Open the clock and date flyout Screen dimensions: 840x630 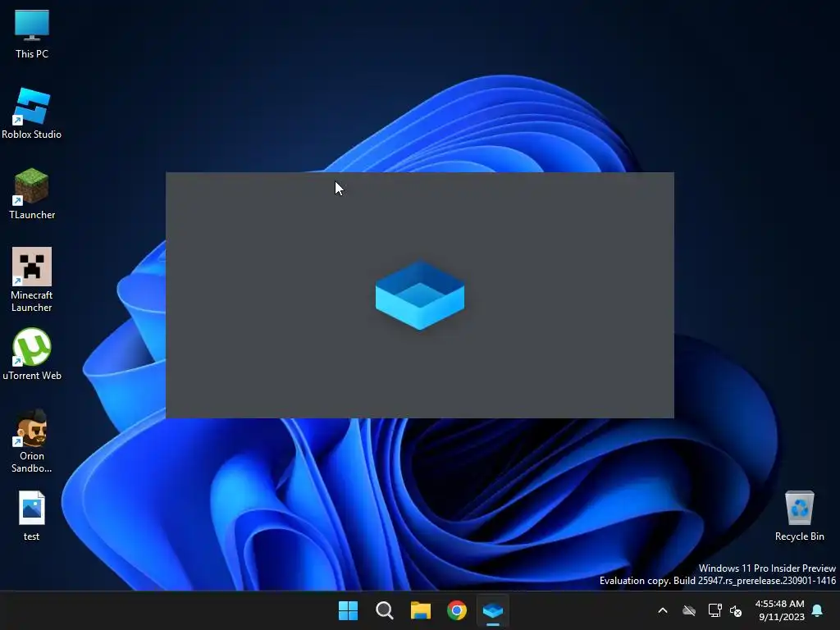point(780,610)
